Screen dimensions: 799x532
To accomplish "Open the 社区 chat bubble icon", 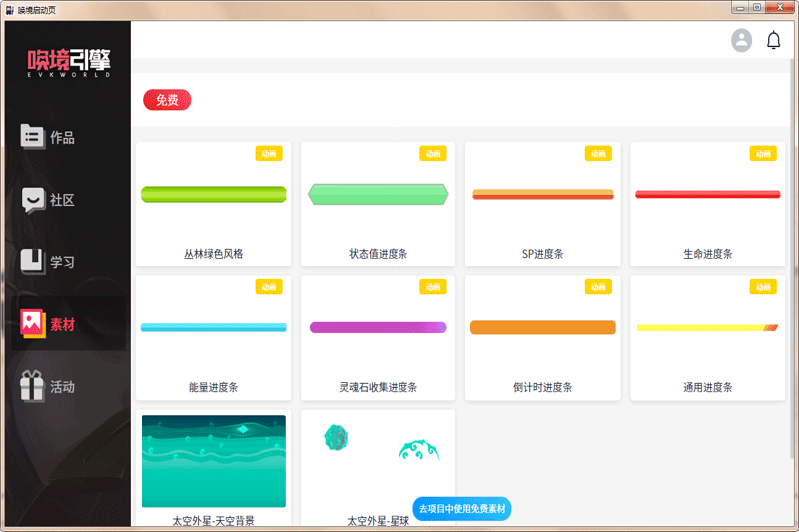I will 33,200.
